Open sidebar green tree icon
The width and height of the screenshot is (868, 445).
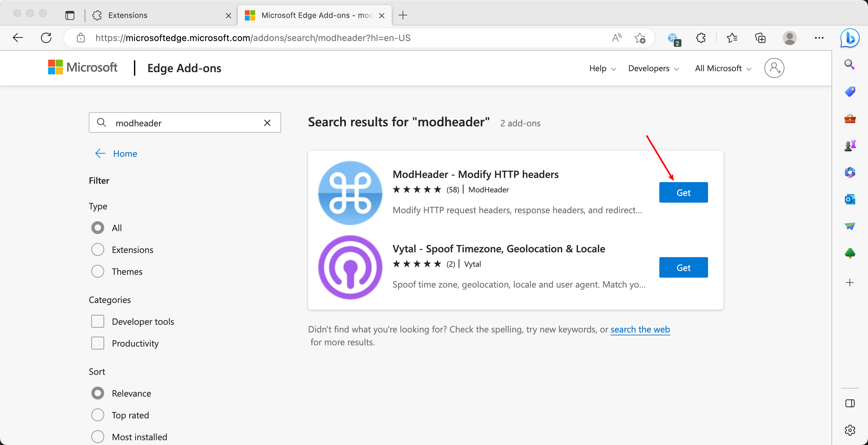point(849,253)
